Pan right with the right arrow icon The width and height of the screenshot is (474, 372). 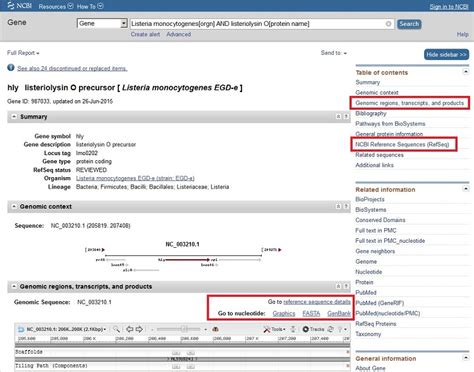(139, 329)
